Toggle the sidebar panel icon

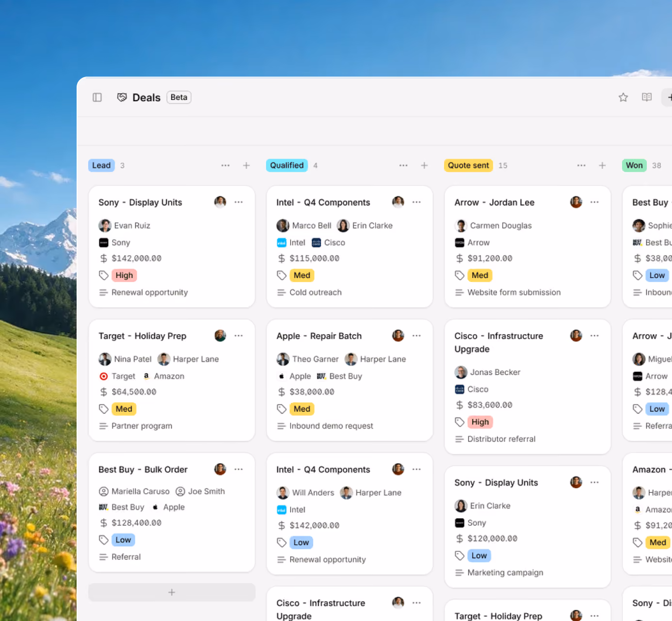[x=97, y=98]
